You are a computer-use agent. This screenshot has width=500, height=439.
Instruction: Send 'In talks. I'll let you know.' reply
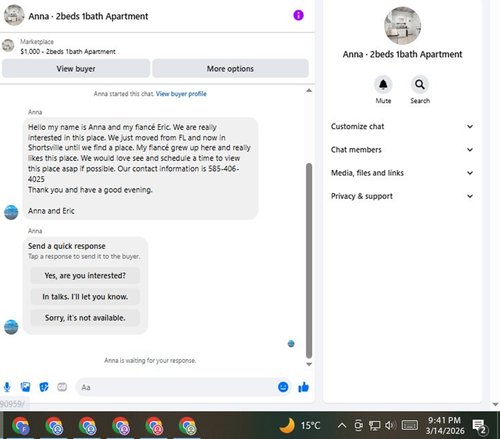coord(85,297)
